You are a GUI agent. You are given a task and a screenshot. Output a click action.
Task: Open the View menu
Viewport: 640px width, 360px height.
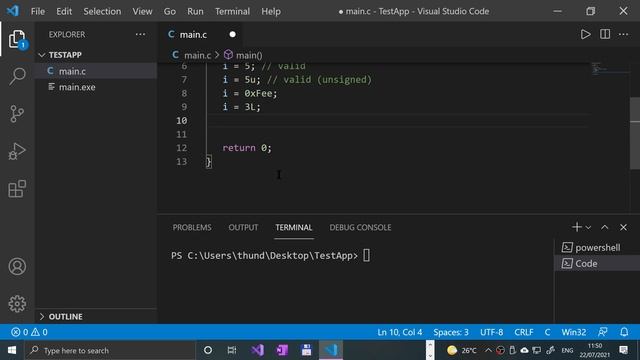pyautogui.click(x=142, y=11)
